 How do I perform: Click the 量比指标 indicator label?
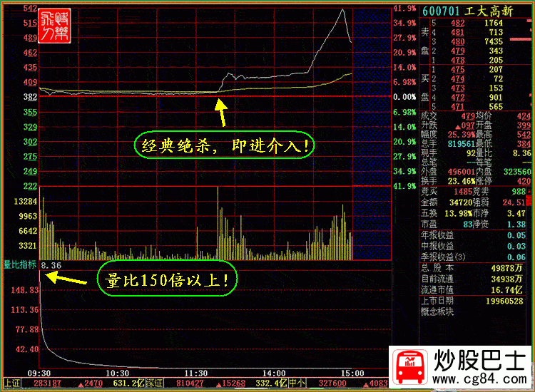coord(20,264)
